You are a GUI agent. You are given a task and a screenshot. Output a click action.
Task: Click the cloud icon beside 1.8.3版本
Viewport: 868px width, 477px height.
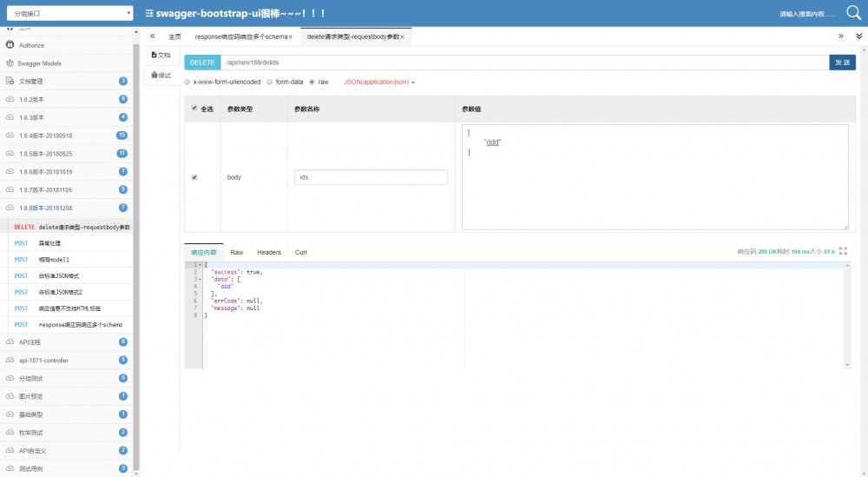point(10,117)
